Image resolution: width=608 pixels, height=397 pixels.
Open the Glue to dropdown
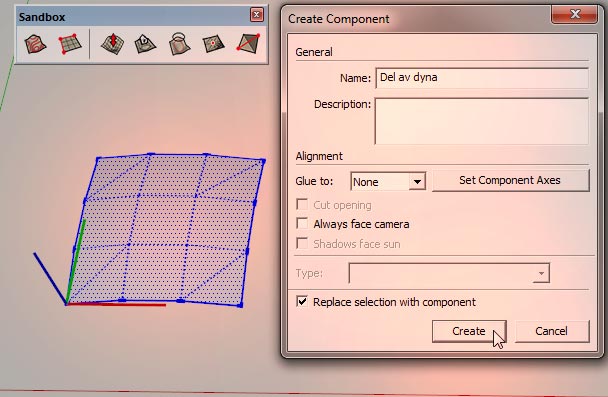coord(388,181)
